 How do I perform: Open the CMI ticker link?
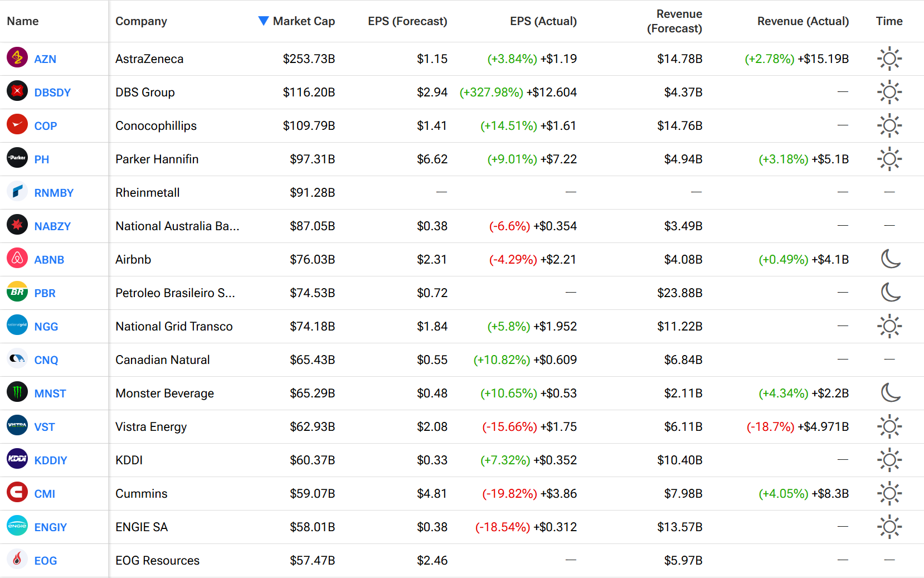coord(45,494)
